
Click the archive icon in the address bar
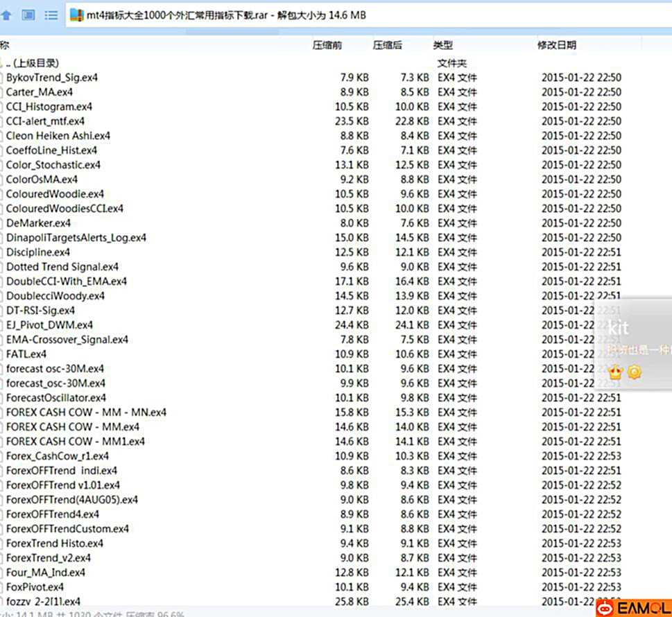(77, 15)
